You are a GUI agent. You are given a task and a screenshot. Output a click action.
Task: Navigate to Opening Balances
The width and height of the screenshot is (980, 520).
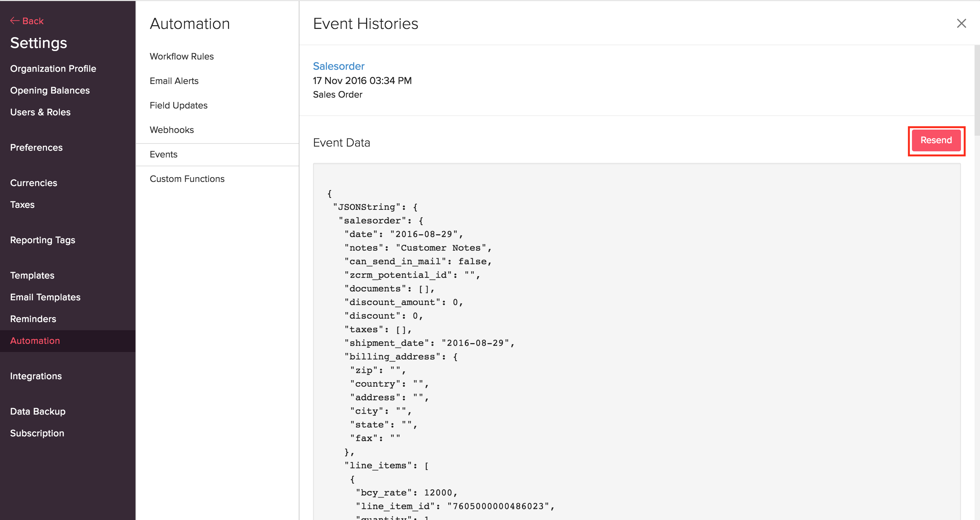point(50,90)
